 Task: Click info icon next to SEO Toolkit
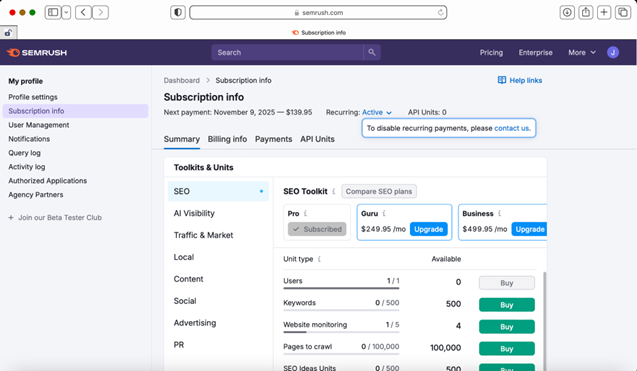point(334,191)
